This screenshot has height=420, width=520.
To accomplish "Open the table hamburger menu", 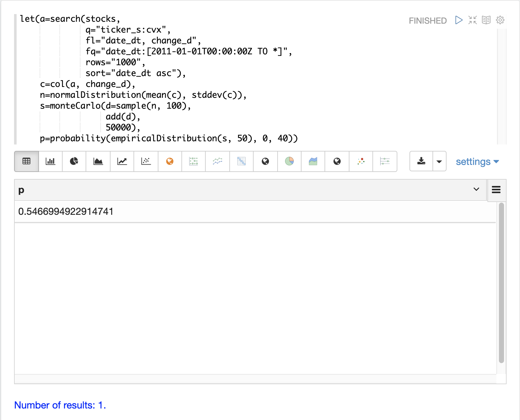I will (x=496, y=190).
